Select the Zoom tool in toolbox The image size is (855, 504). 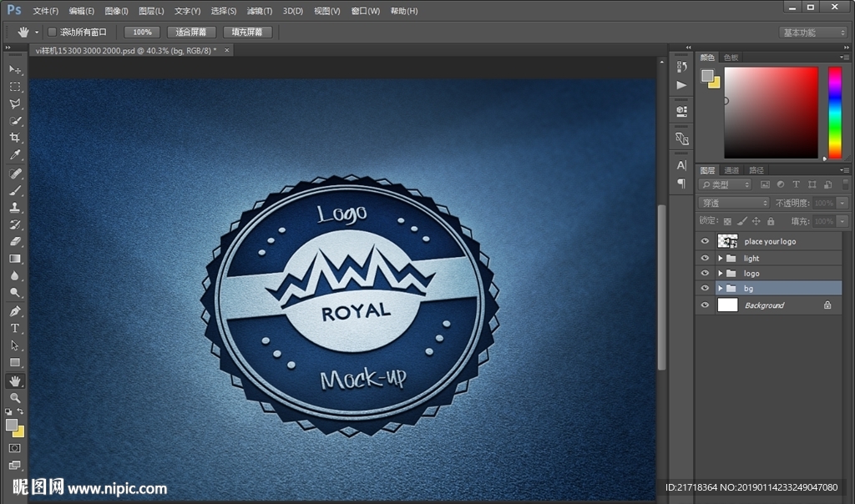point(15,398)
